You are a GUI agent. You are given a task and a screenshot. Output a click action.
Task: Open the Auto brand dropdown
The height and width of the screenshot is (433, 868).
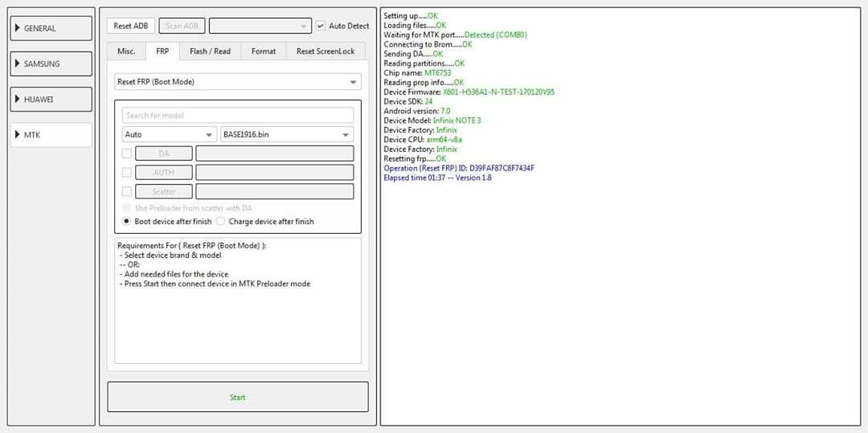(x=170, y=134)
